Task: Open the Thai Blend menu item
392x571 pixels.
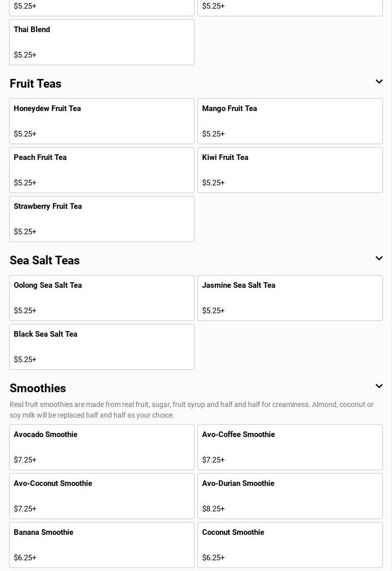Action: (102, 42)
